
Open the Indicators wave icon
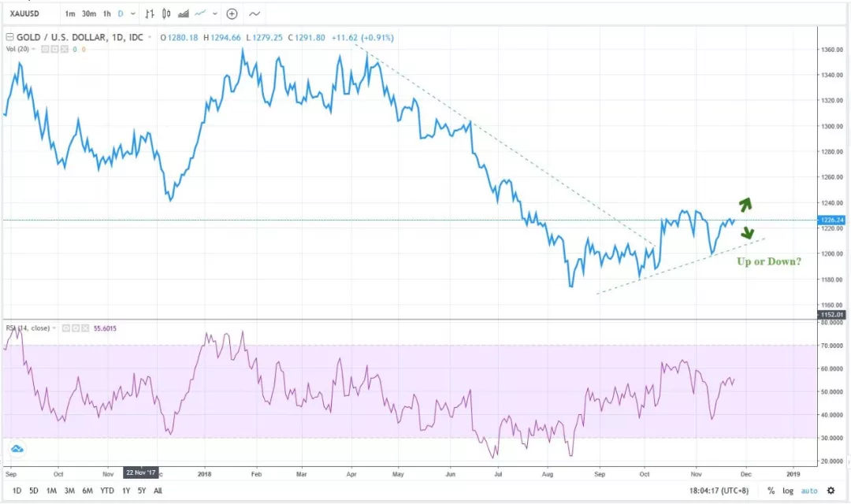point(255,13)
